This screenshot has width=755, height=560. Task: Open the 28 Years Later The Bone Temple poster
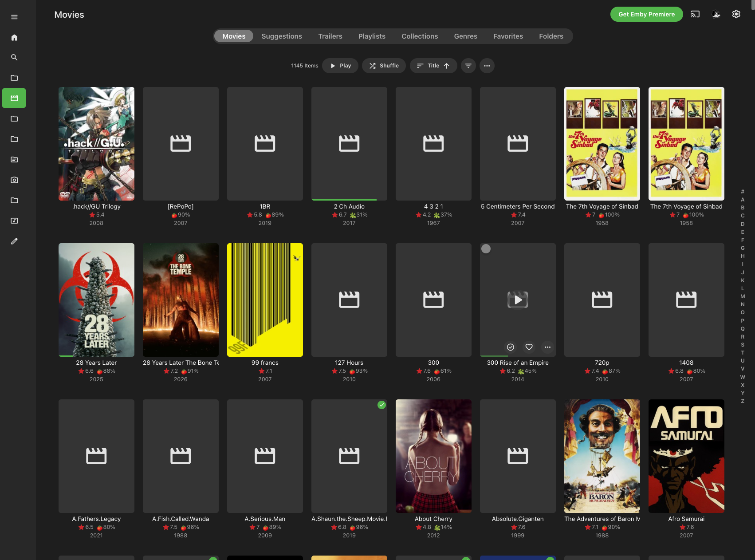pyautogui.click(x=181, y=300)
